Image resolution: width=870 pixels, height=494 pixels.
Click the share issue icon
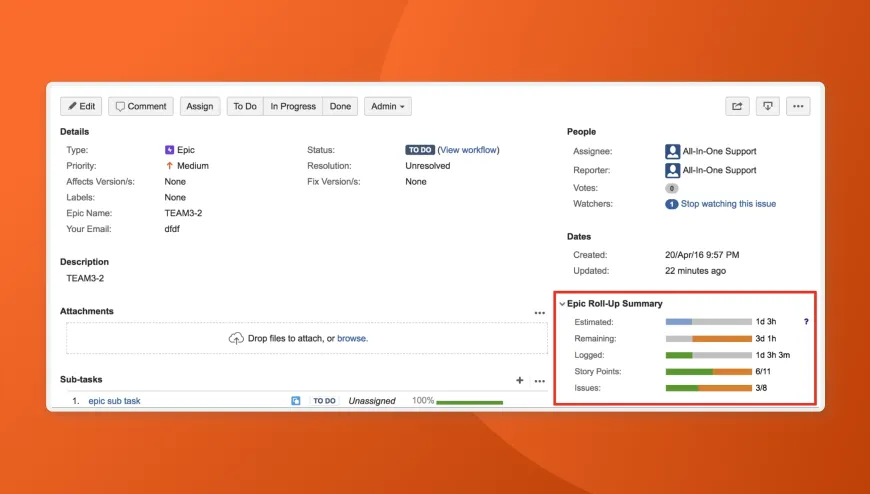click(737, 106)
